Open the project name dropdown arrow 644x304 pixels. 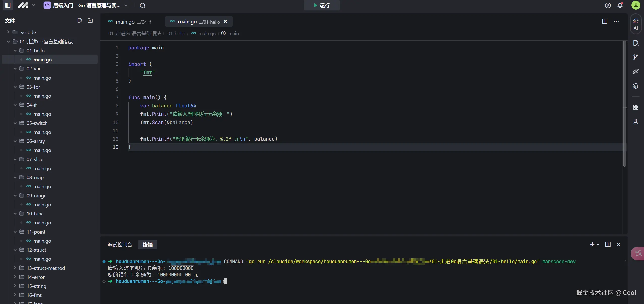point(126,5)
